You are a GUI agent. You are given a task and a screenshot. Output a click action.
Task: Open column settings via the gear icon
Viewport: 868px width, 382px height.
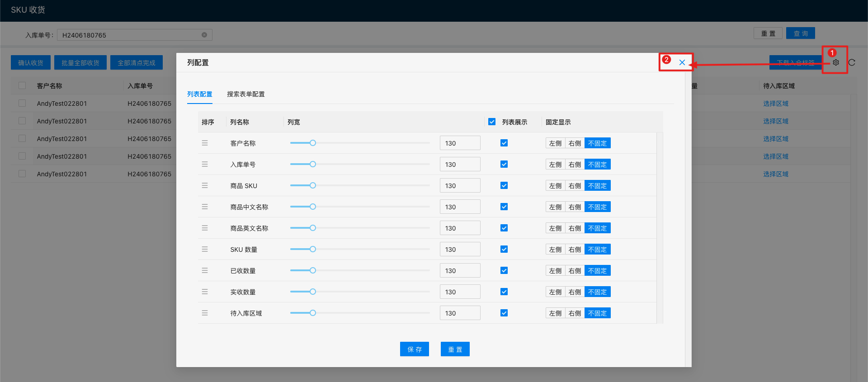(835, 62)
